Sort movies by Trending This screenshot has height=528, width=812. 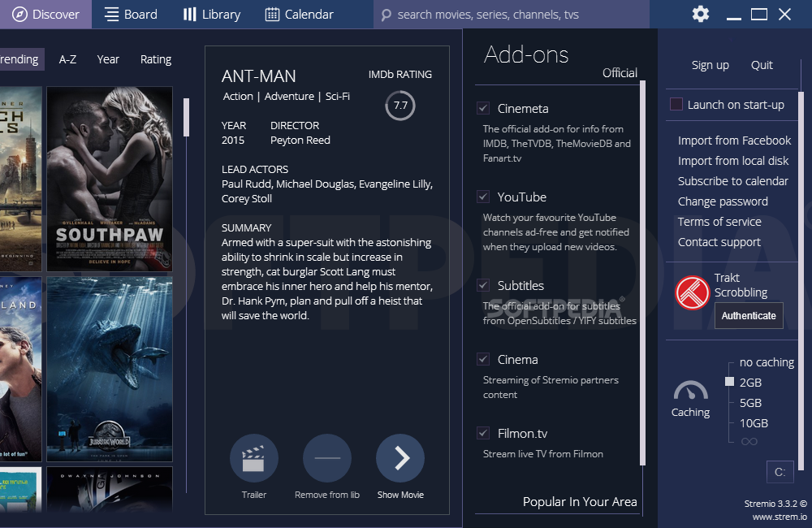pyautogui.click(x=21, y=59)
